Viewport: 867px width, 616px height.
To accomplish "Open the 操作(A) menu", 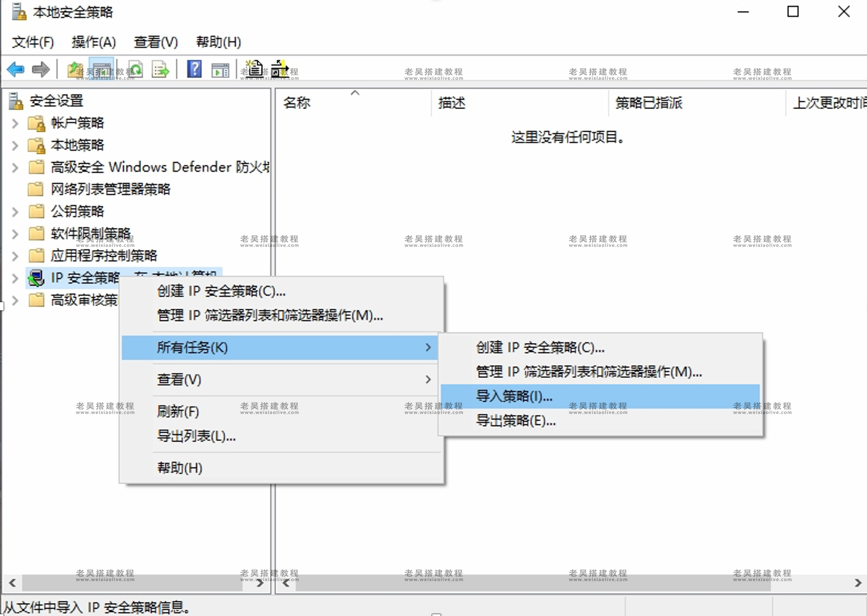I will 93,41.
